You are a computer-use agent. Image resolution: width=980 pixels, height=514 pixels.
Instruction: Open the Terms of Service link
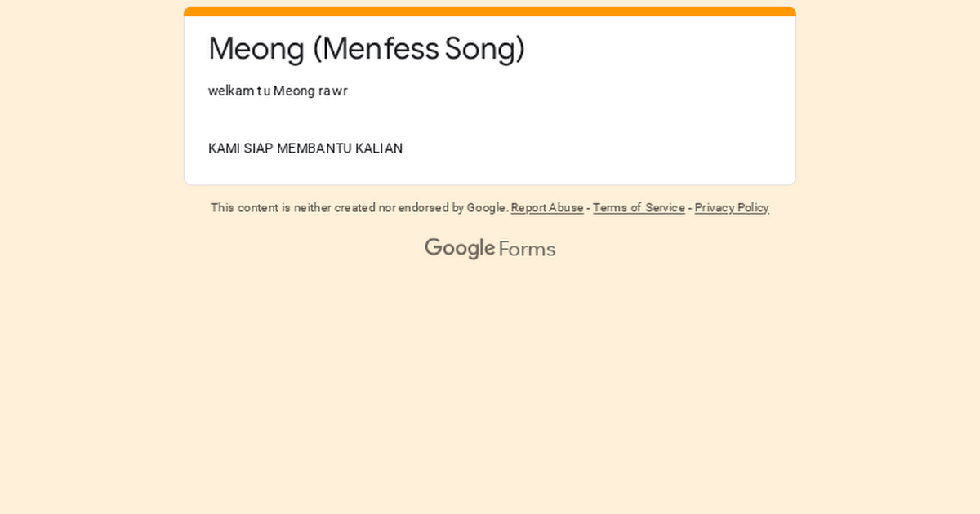[639, 208]
